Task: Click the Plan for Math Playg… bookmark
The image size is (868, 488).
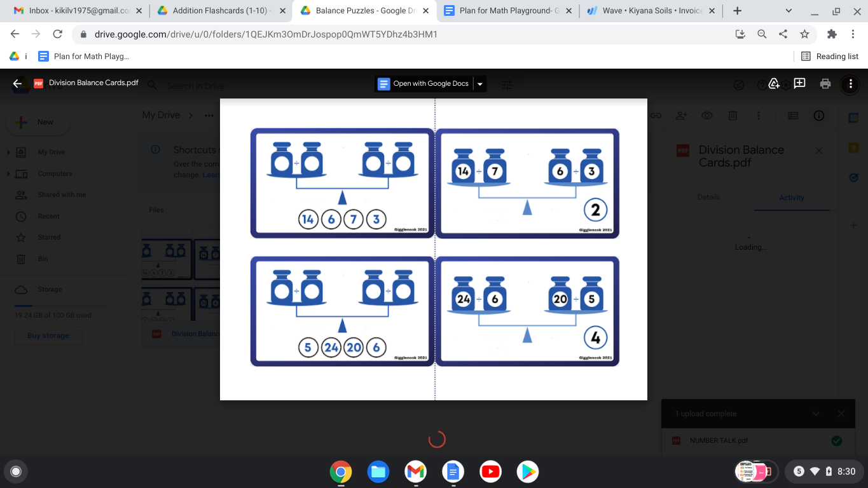Action: click(84, 57)
